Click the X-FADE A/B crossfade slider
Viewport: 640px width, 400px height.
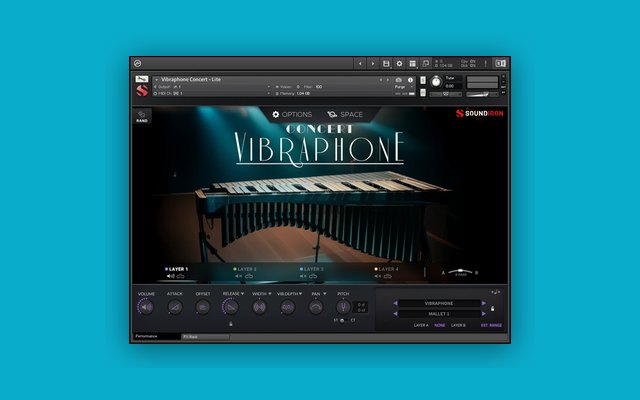pos(460,272)
